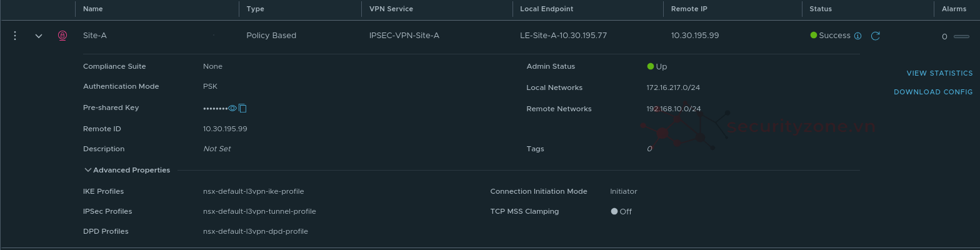Collapse the Advanced Properties section

[88, 170]
